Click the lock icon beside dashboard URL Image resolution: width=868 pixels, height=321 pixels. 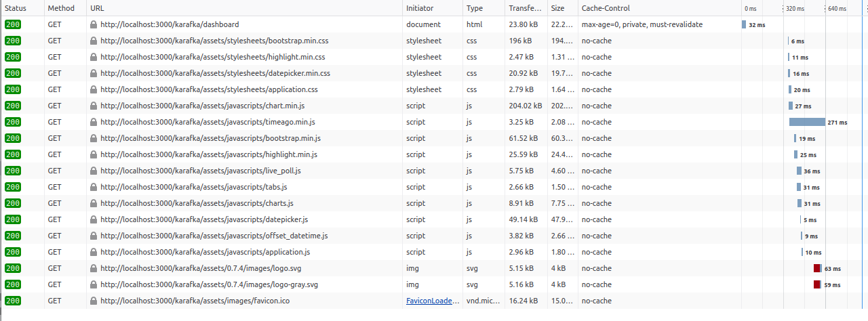click(94, 24)
